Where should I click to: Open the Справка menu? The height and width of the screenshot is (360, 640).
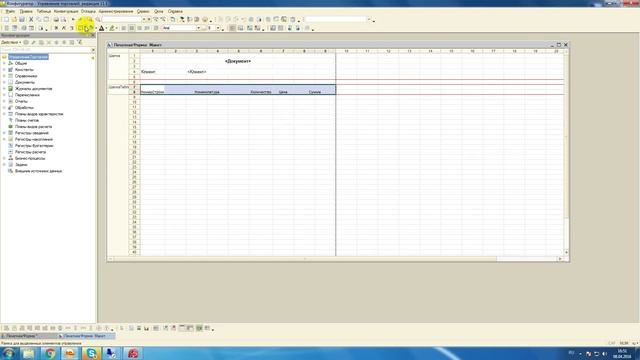175,11
